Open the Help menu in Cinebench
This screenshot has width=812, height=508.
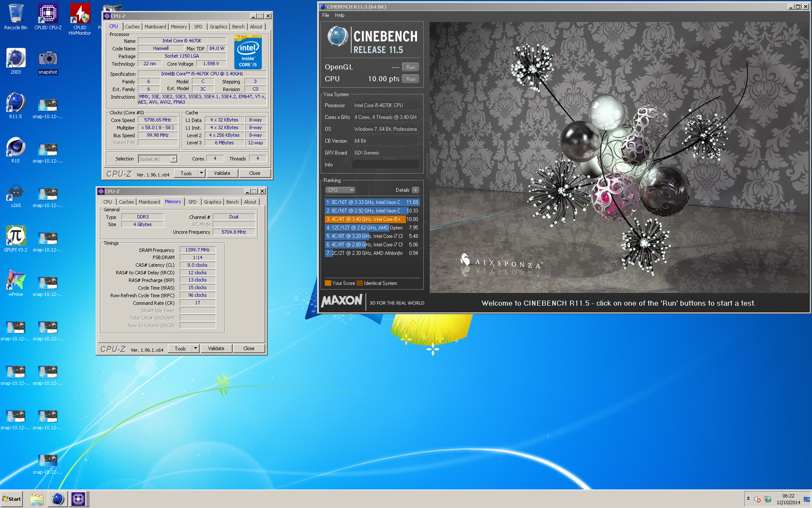point(340,15)
